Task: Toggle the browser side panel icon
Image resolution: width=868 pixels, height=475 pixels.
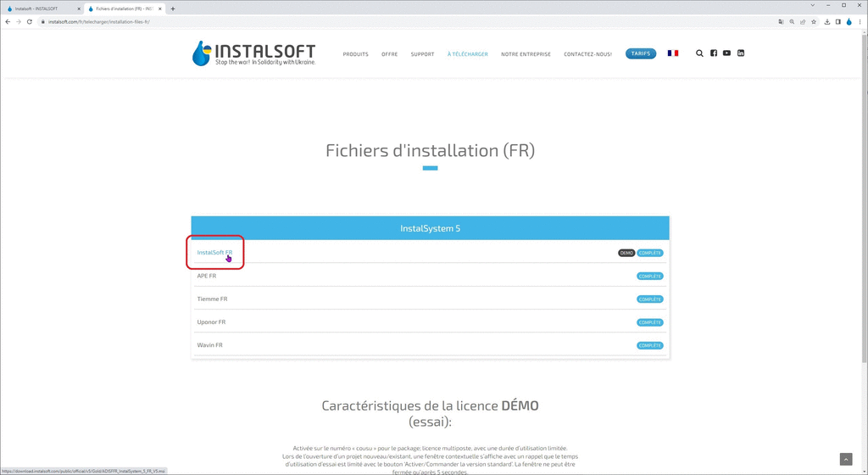Action: pos(838,21)
